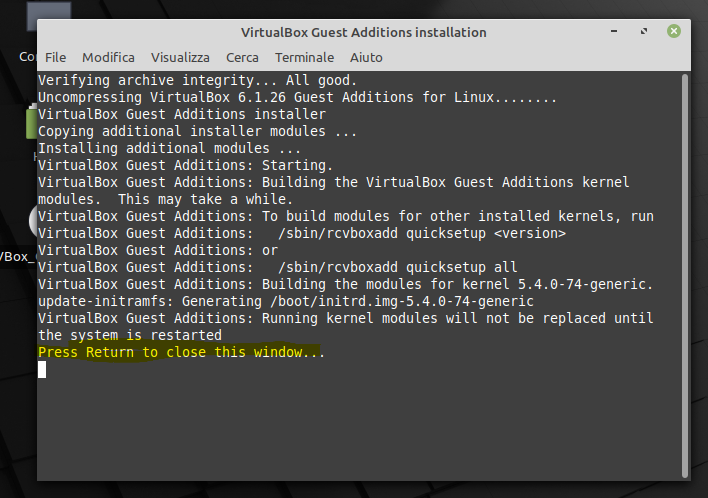The width and height of the screenshot is (708, 498).
Task: Click the highlighted Press Return to close text
Action: tap(181, 352)
